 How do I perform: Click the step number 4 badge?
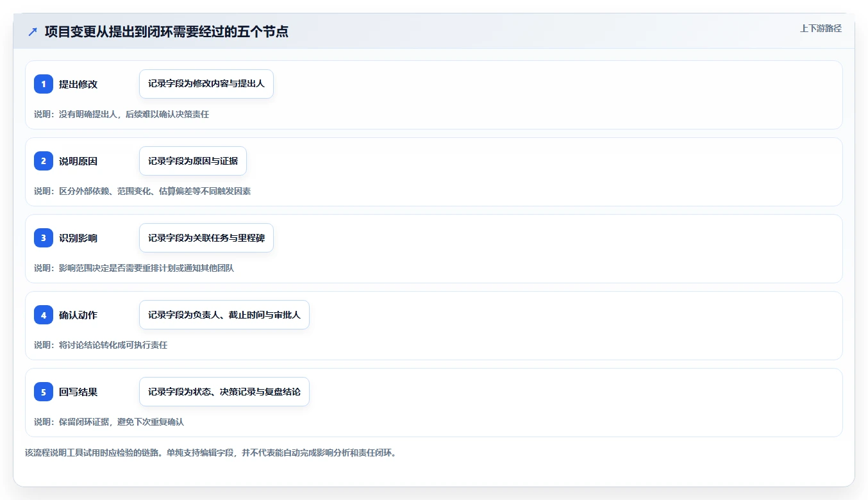click(44, 315)
